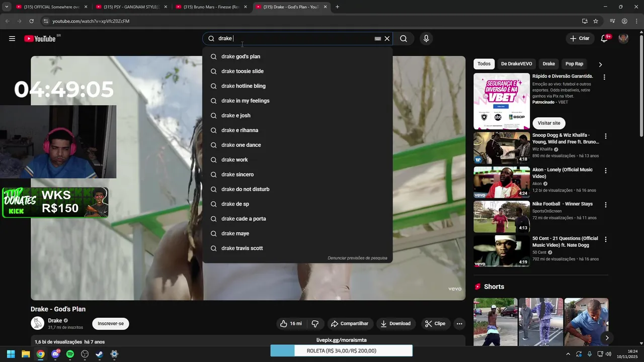Show hidden system tray icons
The height and width of the screenshot is (362, 644).
pos(568,354)
